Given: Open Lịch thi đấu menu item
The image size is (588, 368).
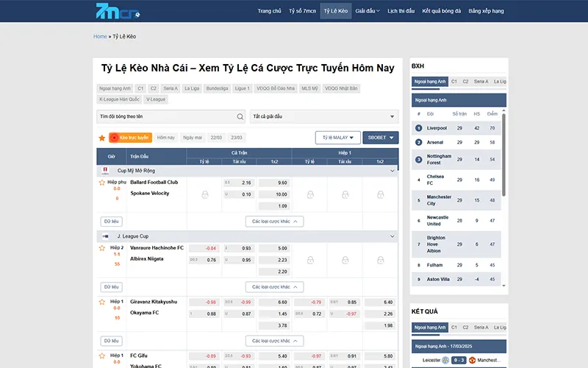Looking at the screenshot, I should pyautogui.click(x=401, y=11).
